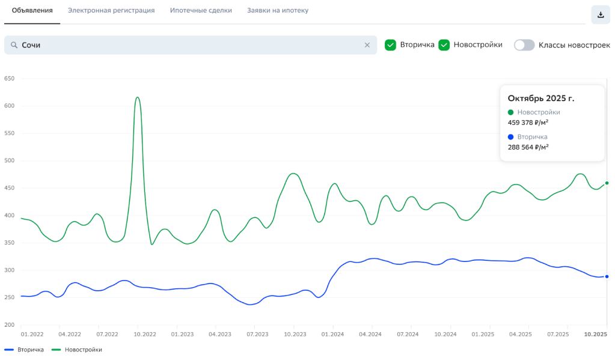
Task: Click the blue endpoint marker for October 2025
Action: (607, 276)
